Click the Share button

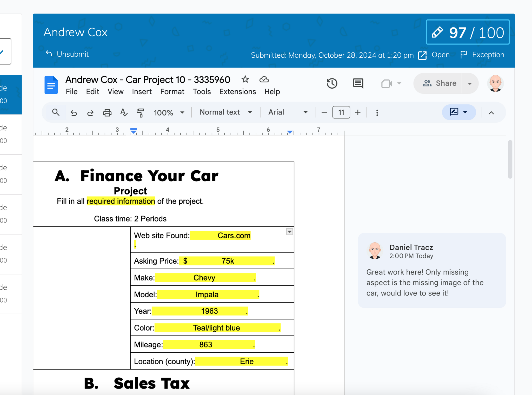coord(440,83)
